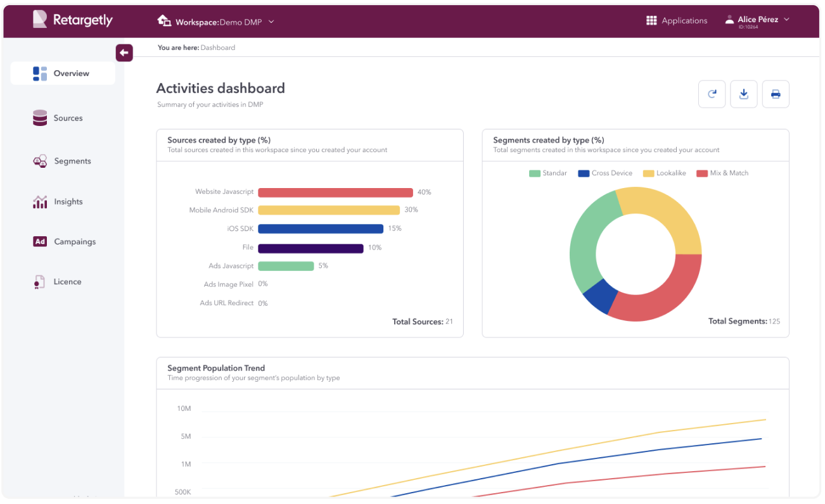
Task: Click the Ads Javascript 5% bar
Action: pos(286,266)
